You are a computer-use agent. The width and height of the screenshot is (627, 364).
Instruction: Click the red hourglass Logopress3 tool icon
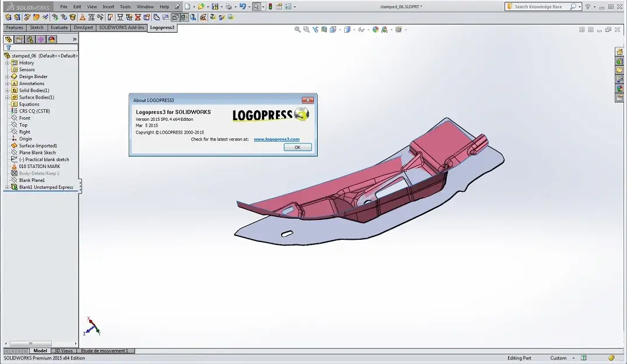138,17
